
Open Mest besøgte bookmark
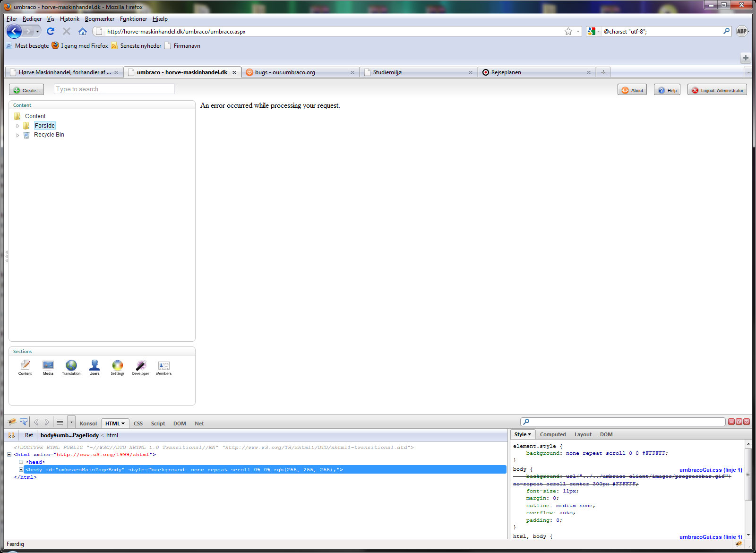(x=27, y=46)
